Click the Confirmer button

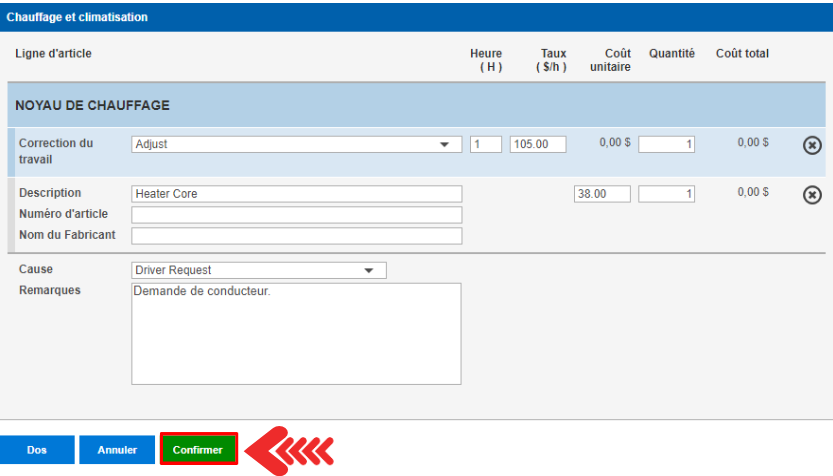198,449
